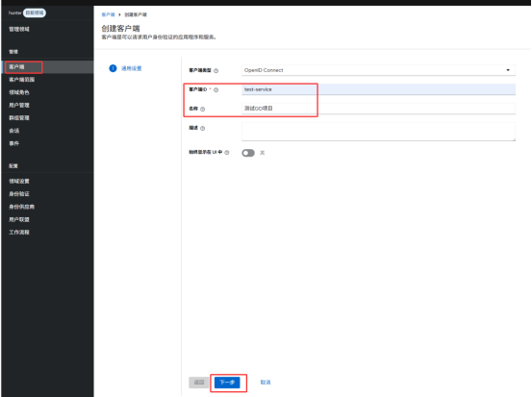Open 管理领域 in the sidebar
This screenshot has width=532, height=397.
point(19,29)
